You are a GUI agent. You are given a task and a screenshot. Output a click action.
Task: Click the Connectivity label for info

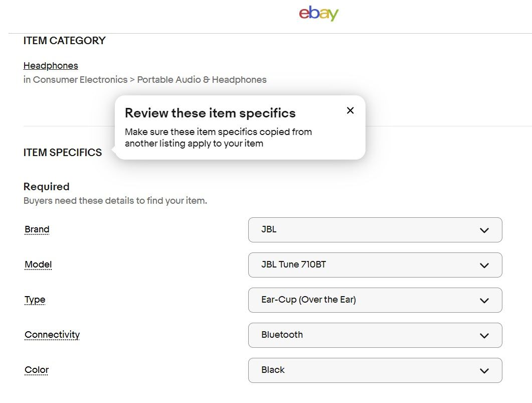[x=52, y=335]
